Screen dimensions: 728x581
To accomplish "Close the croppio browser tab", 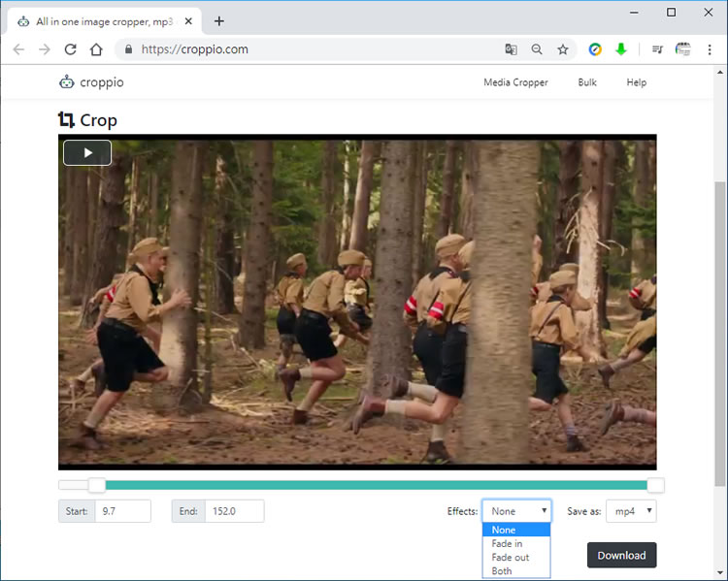I will pos(188,21).
